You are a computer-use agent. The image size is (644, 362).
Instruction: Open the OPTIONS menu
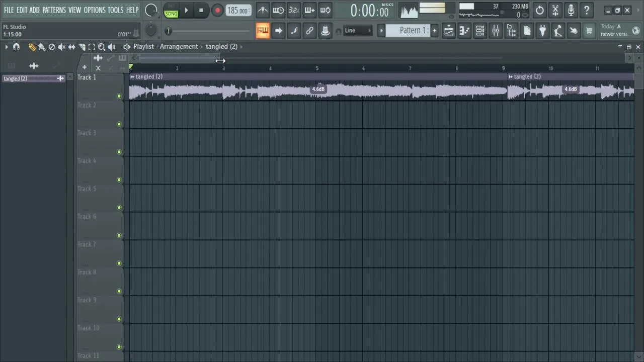click(x=95, y=10)
